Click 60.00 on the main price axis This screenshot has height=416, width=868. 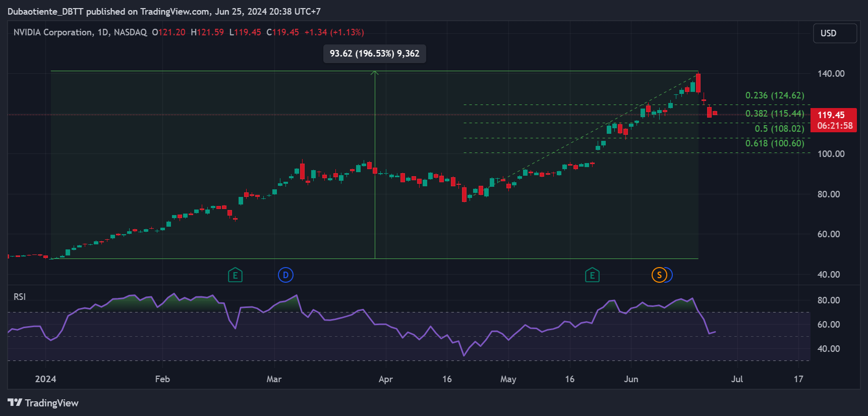point(829,234)
